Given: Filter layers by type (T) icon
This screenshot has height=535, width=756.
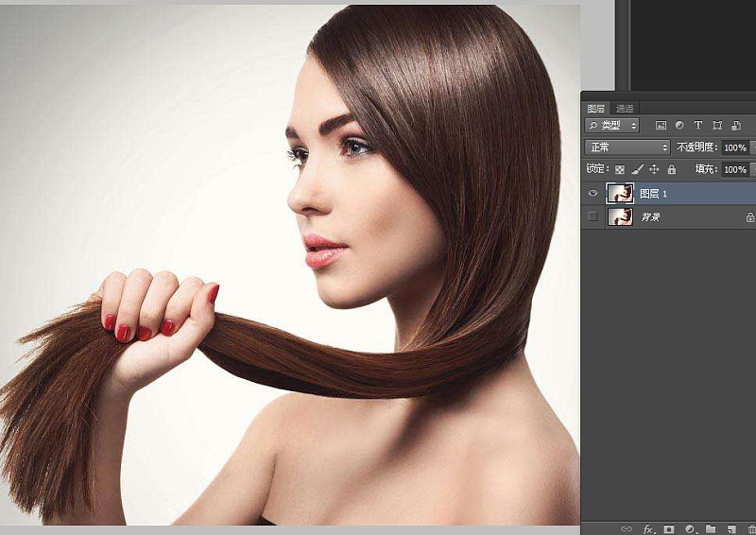Looking at the screenshot, I should click(698, 125).
